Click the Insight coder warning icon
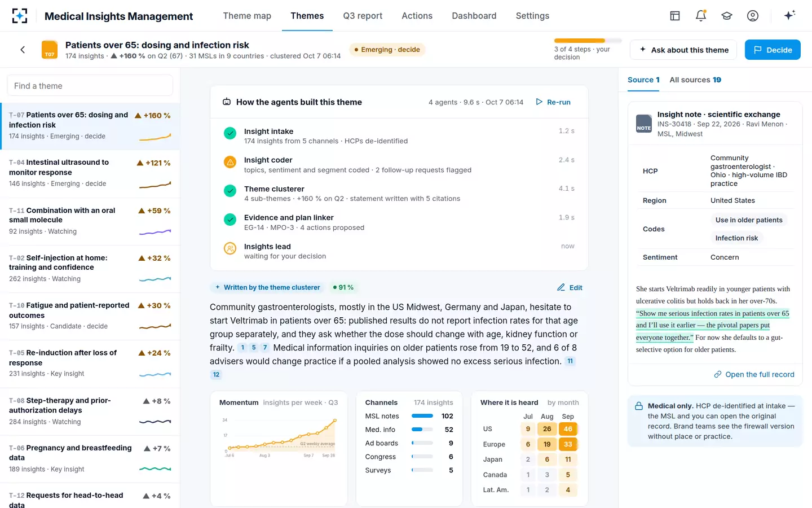 [230, 162]
